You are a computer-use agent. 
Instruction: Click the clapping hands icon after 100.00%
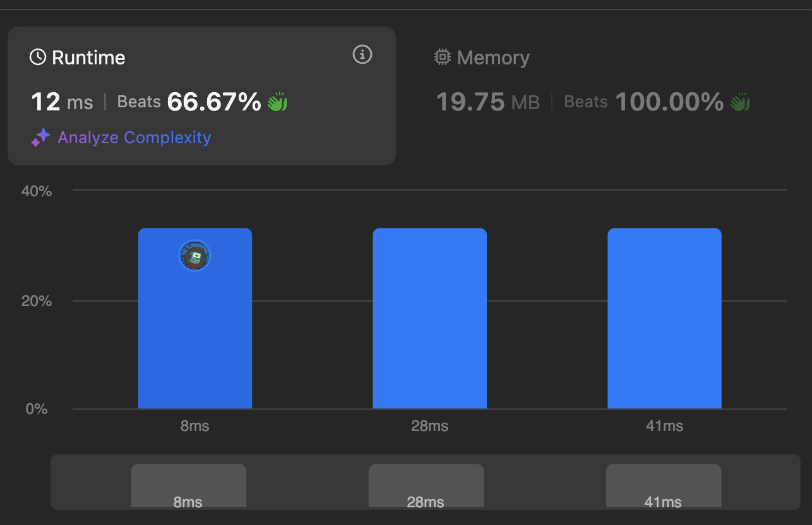740,102
